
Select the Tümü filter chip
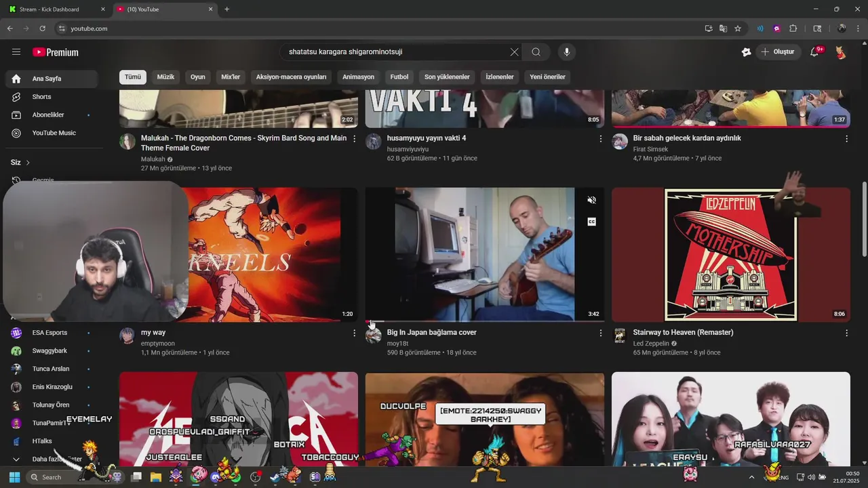(x=133, y=77)
